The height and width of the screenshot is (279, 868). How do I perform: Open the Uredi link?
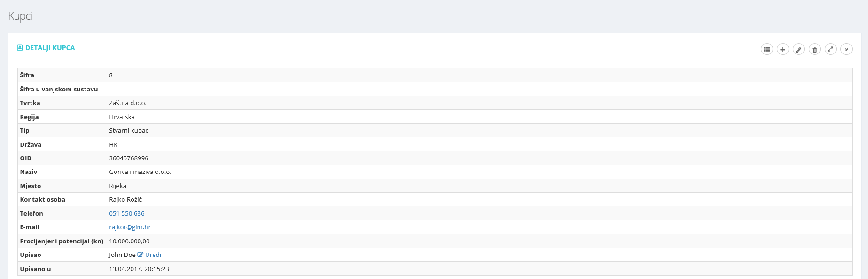153,255
